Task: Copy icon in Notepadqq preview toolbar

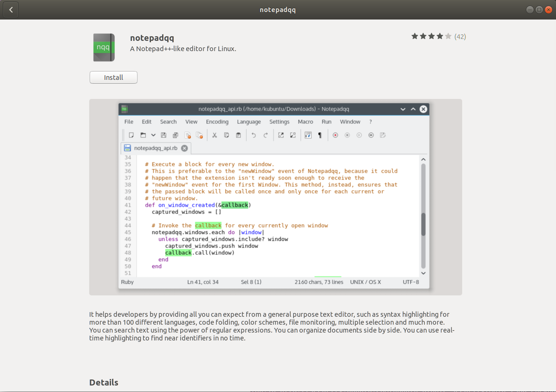Action: point(227,135)
